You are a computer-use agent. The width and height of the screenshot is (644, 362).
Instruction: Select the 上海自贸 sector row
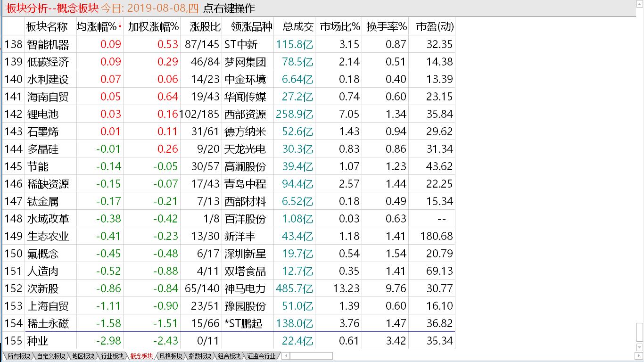tap(229, 306)
